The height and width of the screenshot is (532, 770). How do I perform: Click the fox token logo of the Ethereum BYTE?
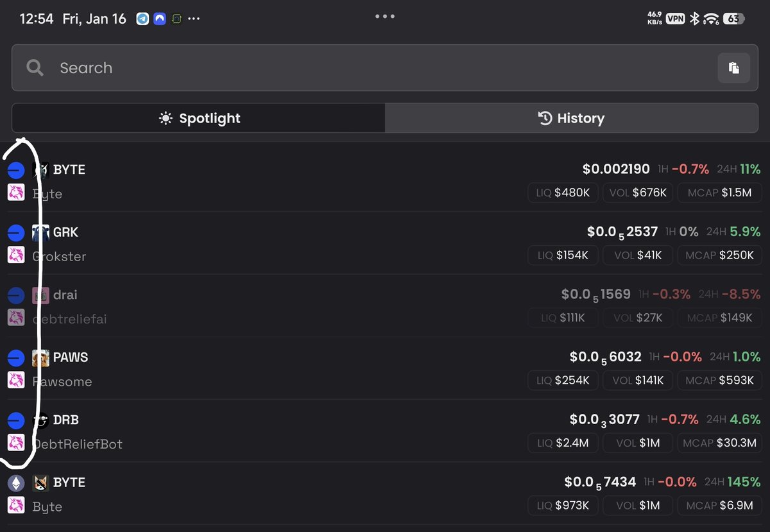tap(40, 483)
